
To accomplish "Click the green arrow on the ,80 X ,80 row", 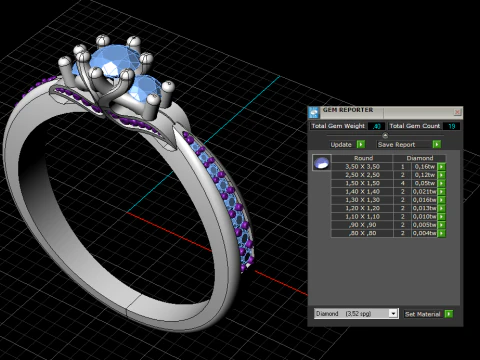I will click(441, 233).
